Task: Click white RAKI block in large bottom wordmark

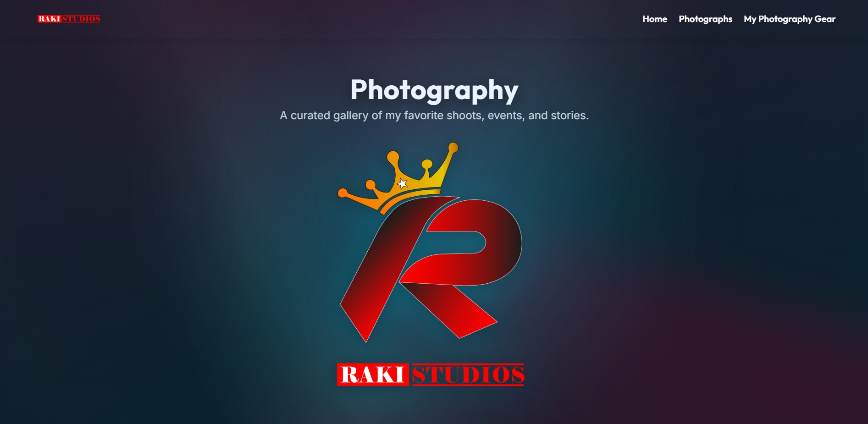Action: tap(372, 374)
